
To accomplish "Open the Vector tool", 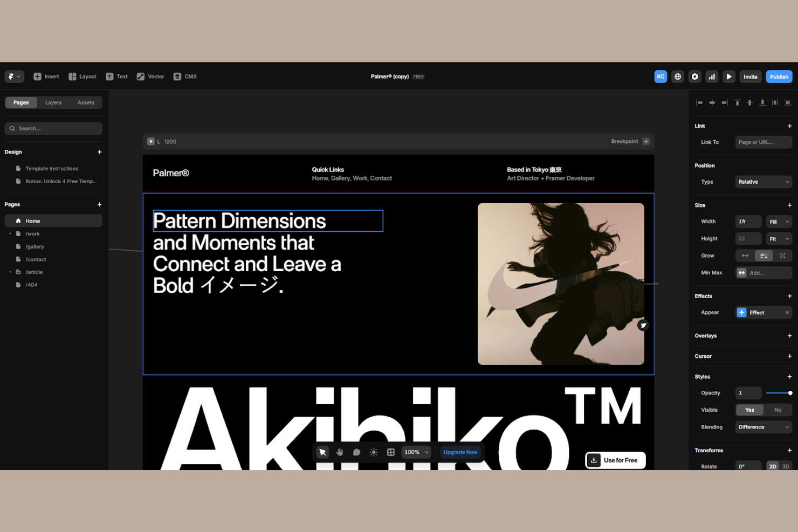I will 150,76.
